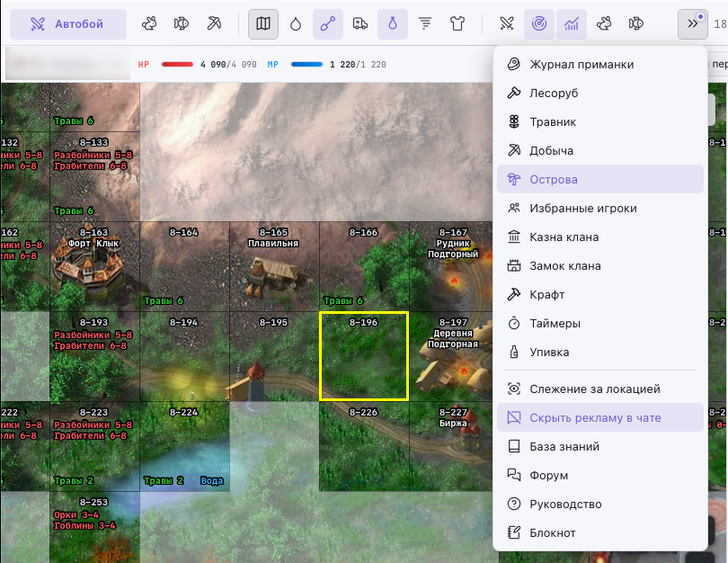
Task: Click the red HP health bar
Action: [177, 65]
